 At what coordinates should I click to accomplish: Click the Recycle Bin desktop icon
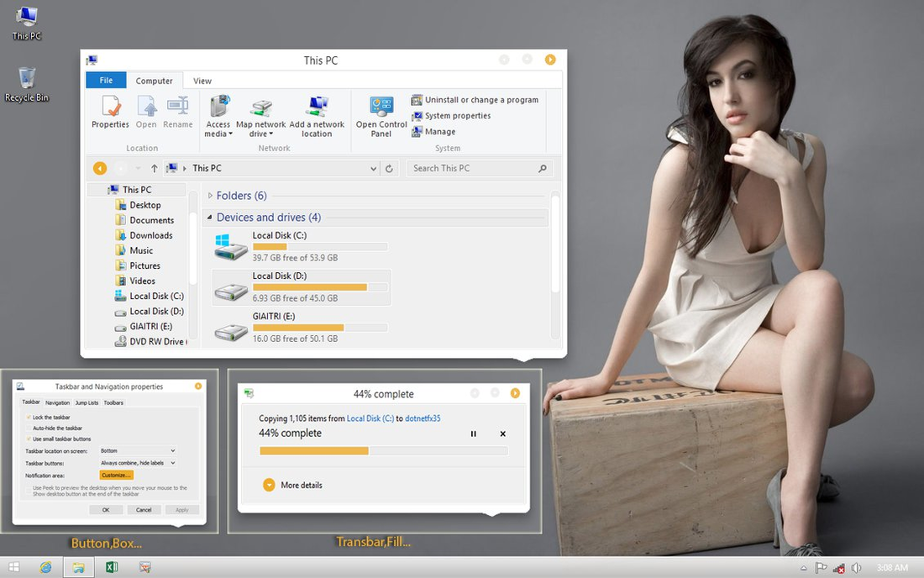(27, 84)
